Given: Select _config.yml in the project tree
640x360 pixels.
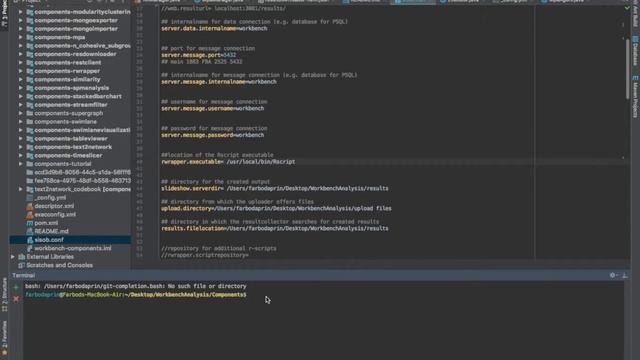Looking at the screenshot, I should pyautogui.click(x=50, y=198).
